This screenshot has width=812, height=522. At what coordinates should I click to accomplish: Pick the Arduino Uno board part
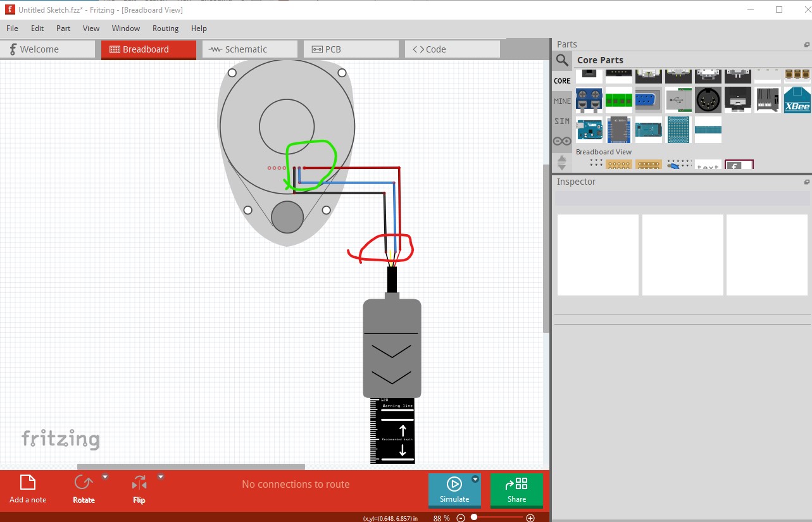tap(589, 130)
